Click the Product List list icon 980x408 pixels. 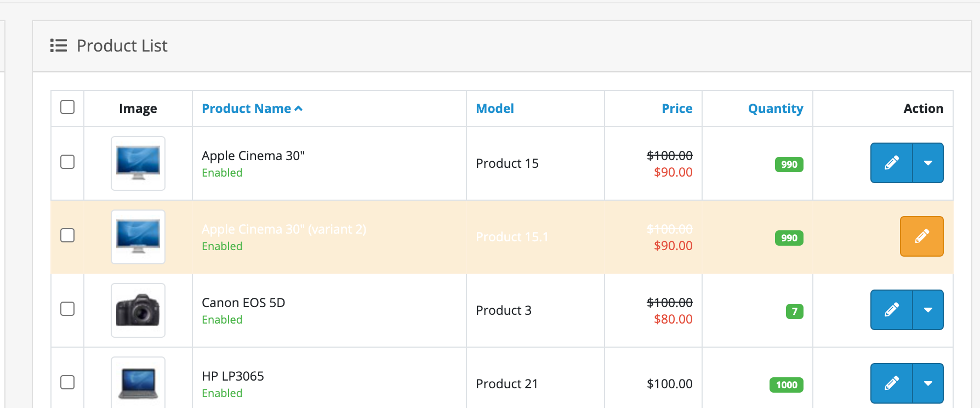coord(59,46)
